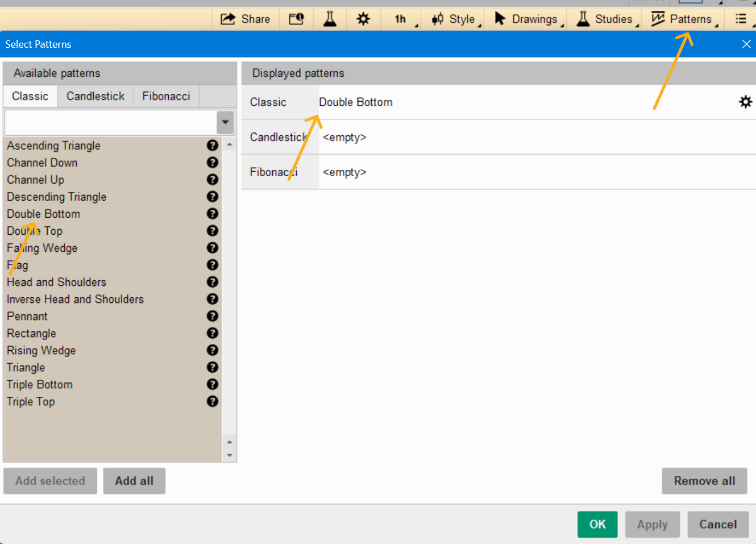
Task: Show help for Head and Shoulders pattern
Action: pyautogui.click(x=213, y=282)
